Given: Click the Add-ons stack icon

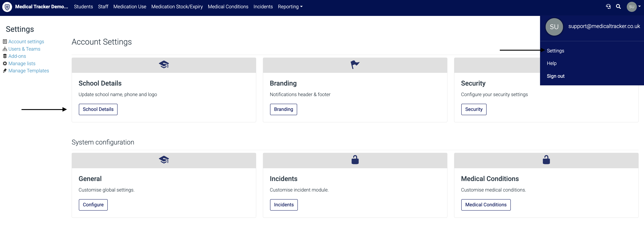Looking at the screenshot, I should point(5,56).
